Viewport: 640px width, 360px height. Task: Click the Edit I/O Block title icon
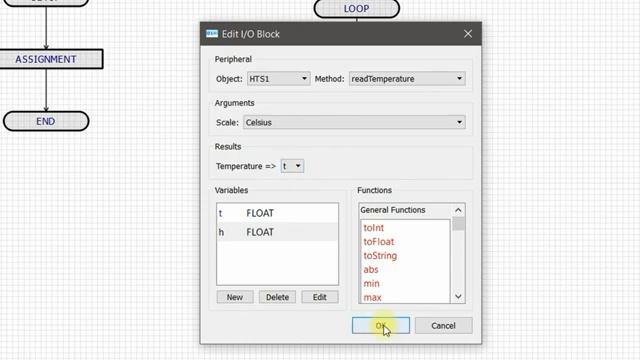[212, 34]
